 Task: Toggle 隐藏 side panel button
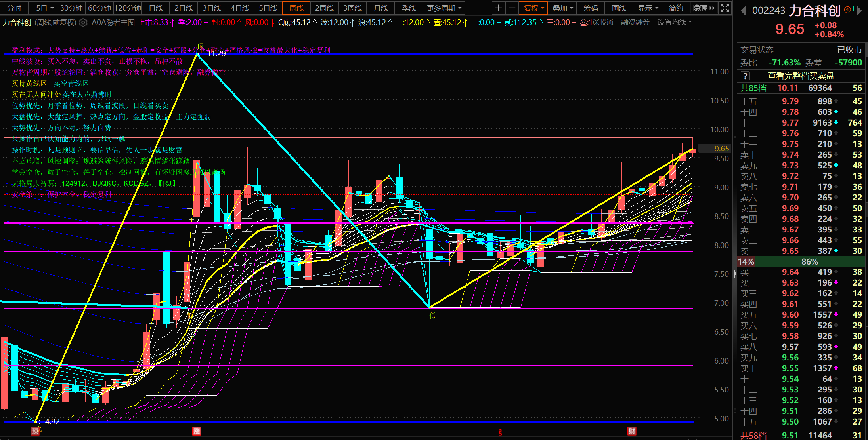tap(704, 8)
